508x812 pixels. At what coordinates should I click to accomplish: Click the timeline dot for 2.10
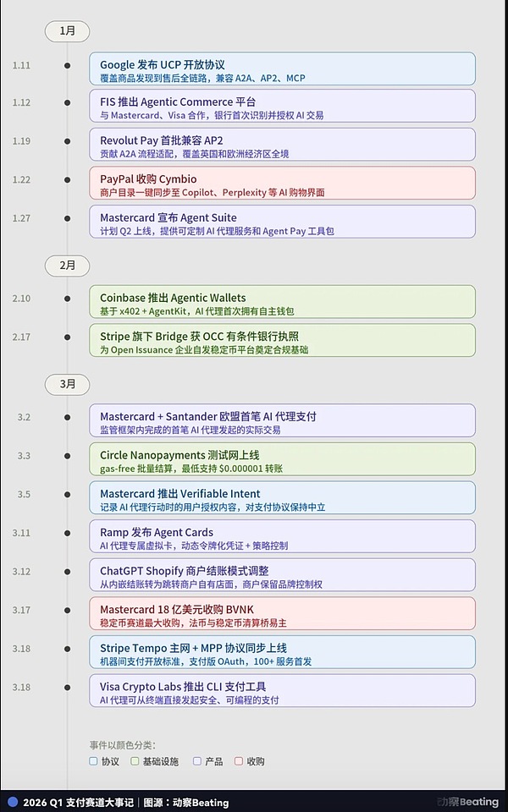point(68,299)
